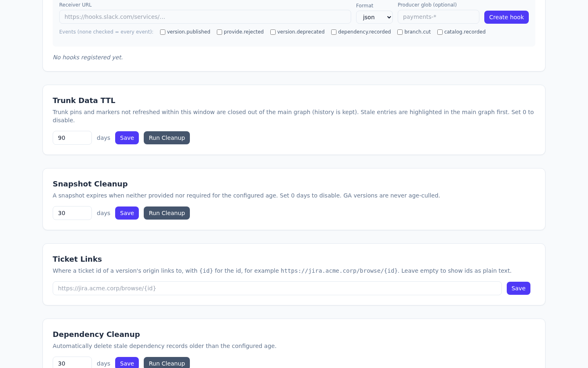Click the Trunk Data TTL days field
Viewport: 588px width, 368px height.
pyautogui.click(x=72, y=138)
